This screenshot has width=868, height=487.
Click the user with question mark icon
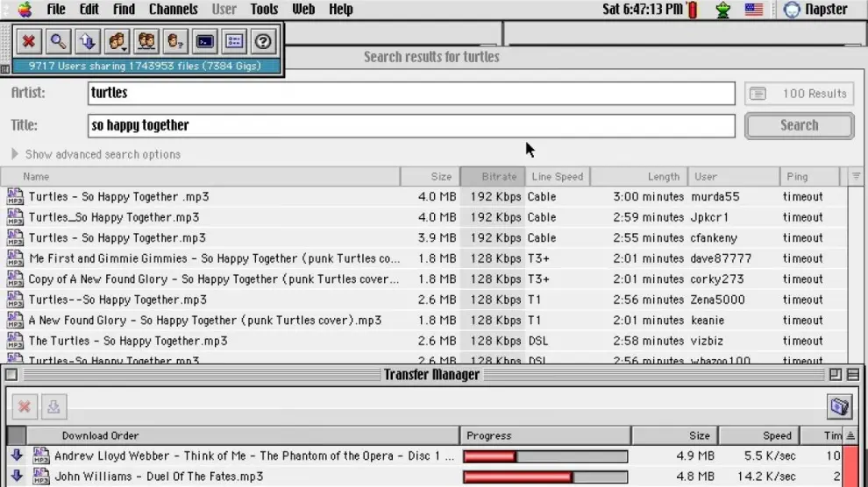tap(175, 41)
